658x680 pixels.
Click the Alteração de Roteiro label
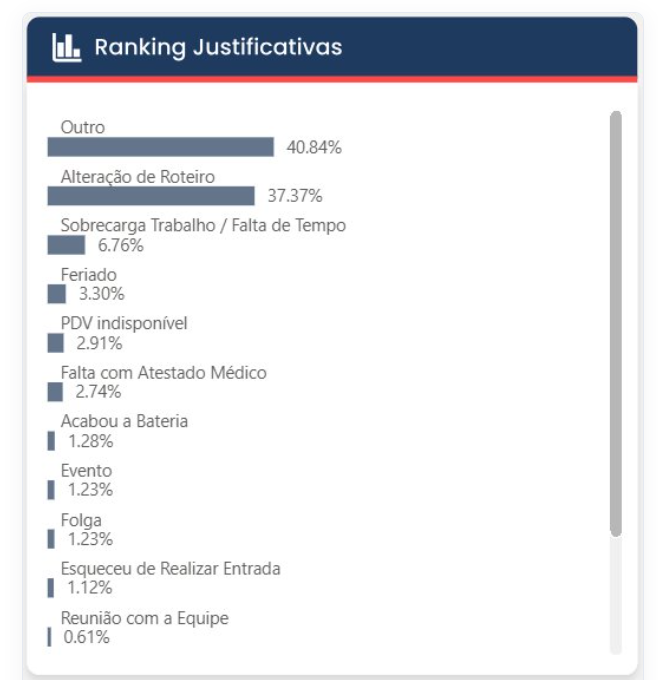tap(138, 177)
